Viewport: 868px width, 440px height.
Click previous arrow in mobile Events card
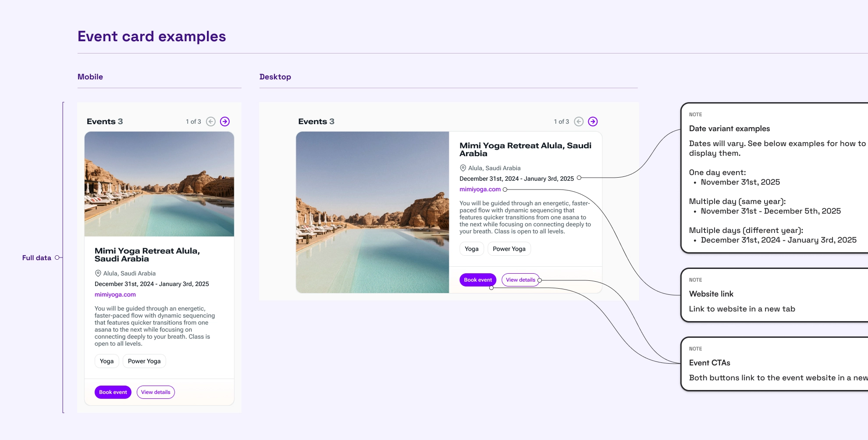[x=211, y=122]
